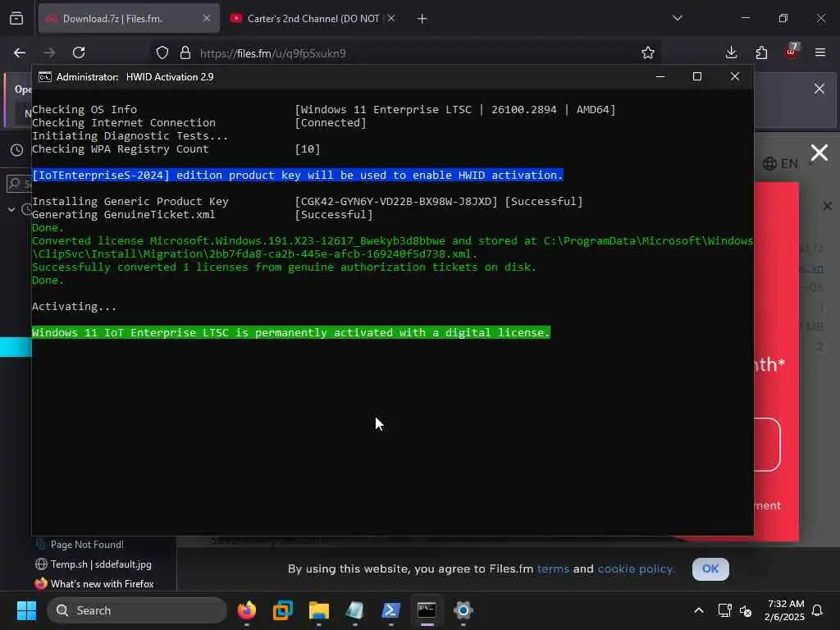
Task: Click the URL address bar
Action: 404,53
